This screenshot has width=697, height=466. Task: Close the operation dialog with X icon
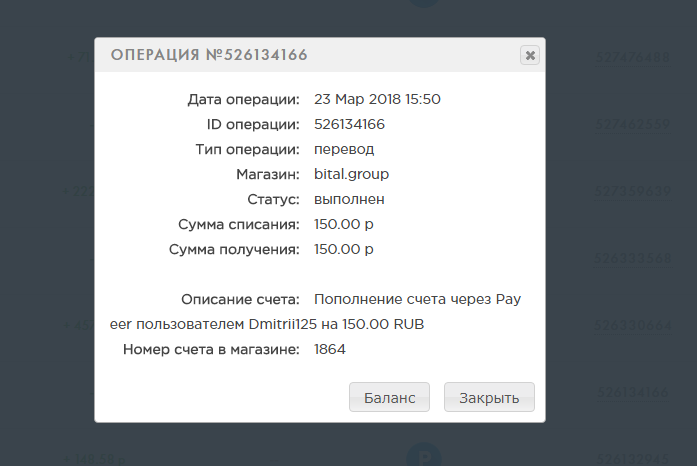pyautogui.click(x=529, y=55)
